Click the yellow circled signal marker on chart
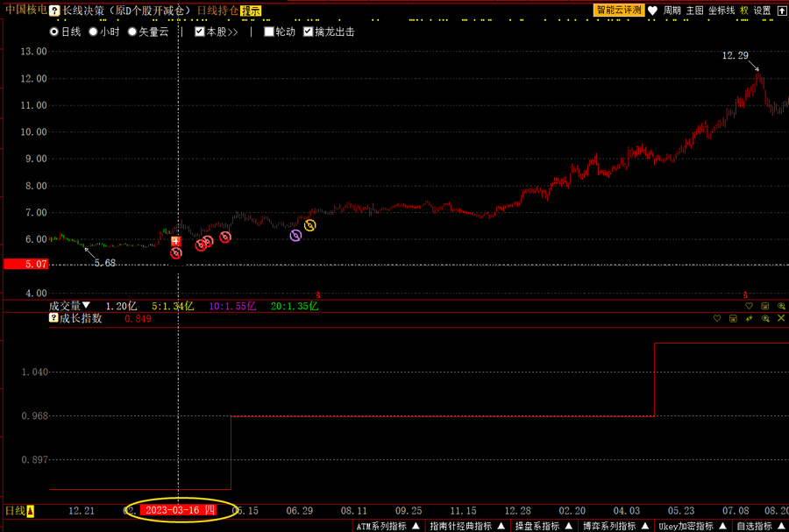 (309, 225)
